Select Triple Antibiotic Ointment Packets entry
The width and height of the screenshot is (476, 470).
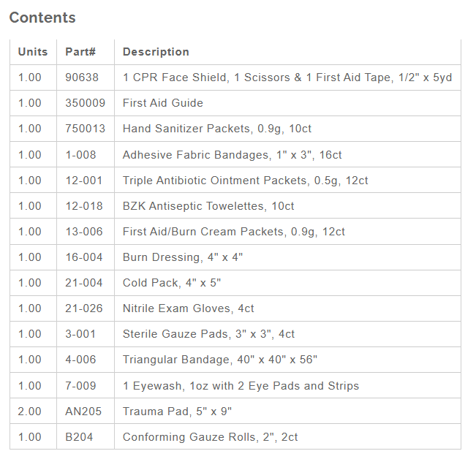[x=245, y=180]
